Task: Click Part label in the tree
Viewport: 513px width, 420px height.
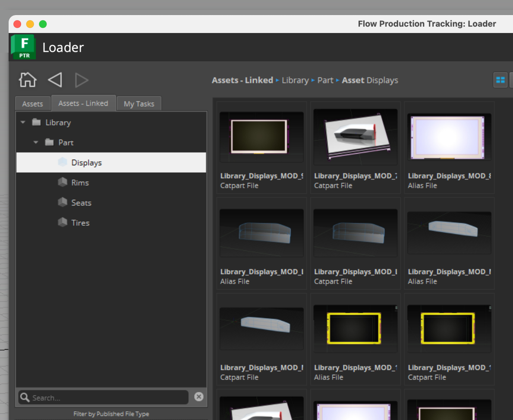Action: pyautogui.click(x=66, y=142)
